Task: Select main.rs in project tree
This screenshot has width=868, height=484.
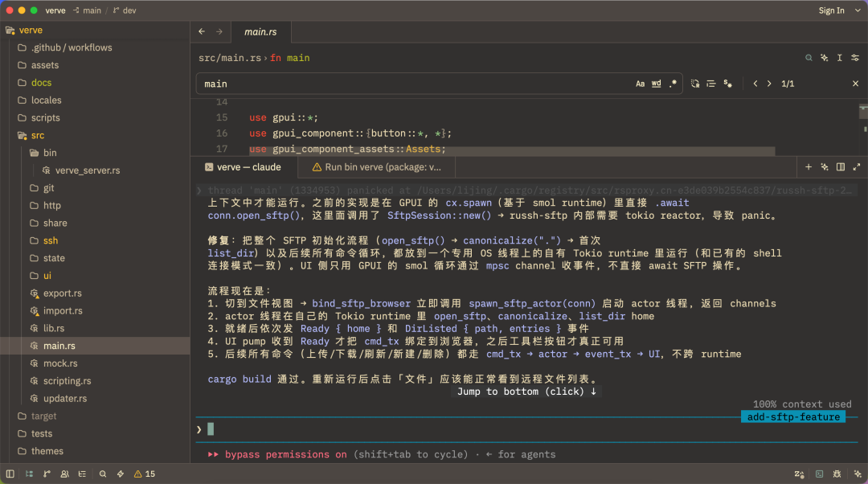Action: click(x=95, y=346)
